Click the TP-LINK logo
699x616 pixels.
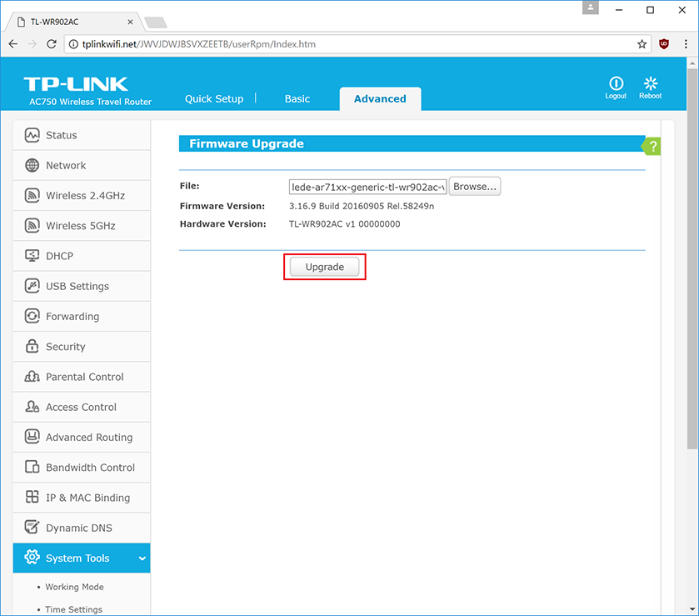76,84
